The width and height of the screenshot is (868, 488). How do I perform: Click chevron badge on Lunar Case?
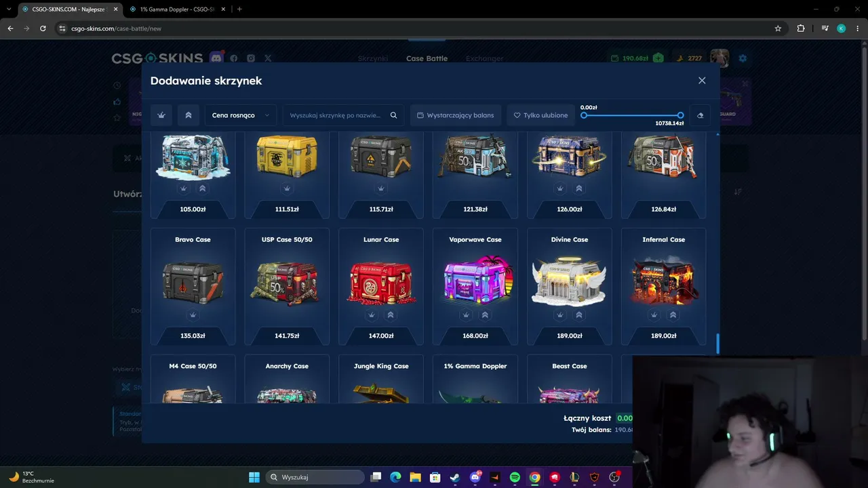[391, 315]
